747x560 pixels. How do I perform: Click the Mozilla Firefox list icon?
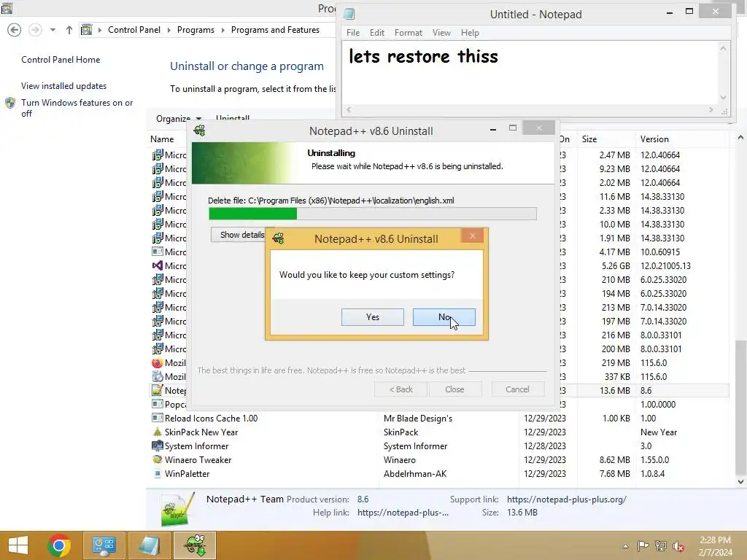(158, 362)
